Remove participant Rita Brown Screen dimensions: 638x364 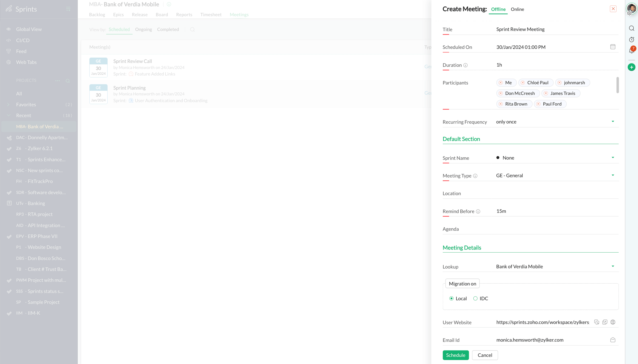[500, 104]
